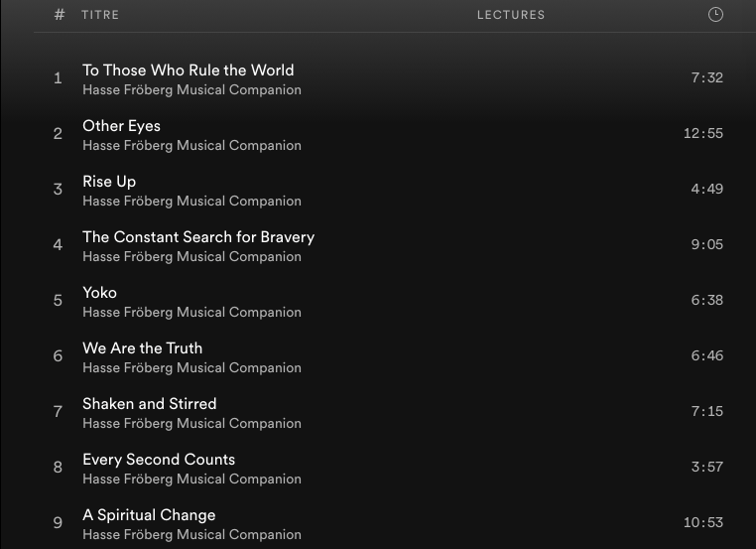Viewport: 756px width, 549px height.
Task: Select the track Other Eyes
Action: tap(121, 126)
